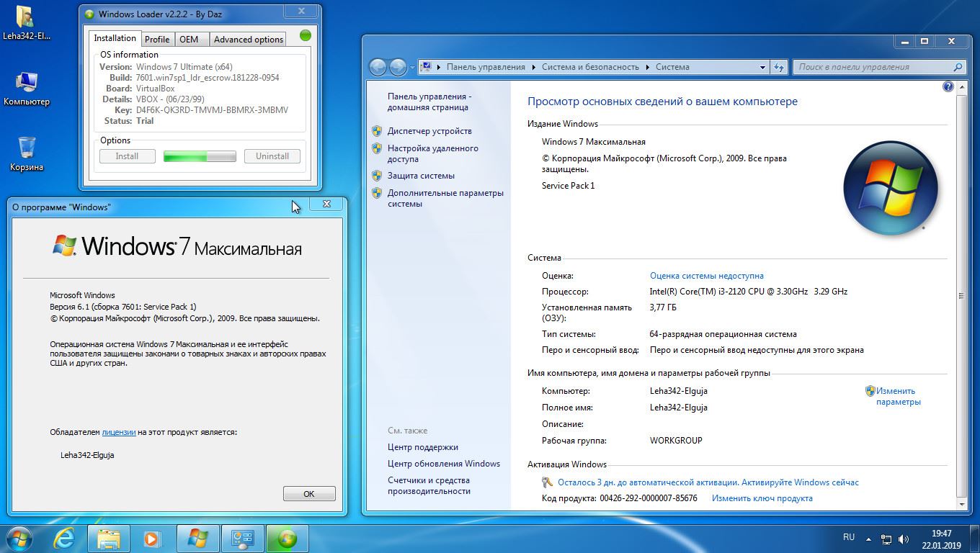Open the Recycle Bin (Корзина) desktop icon

click(27, 153)
